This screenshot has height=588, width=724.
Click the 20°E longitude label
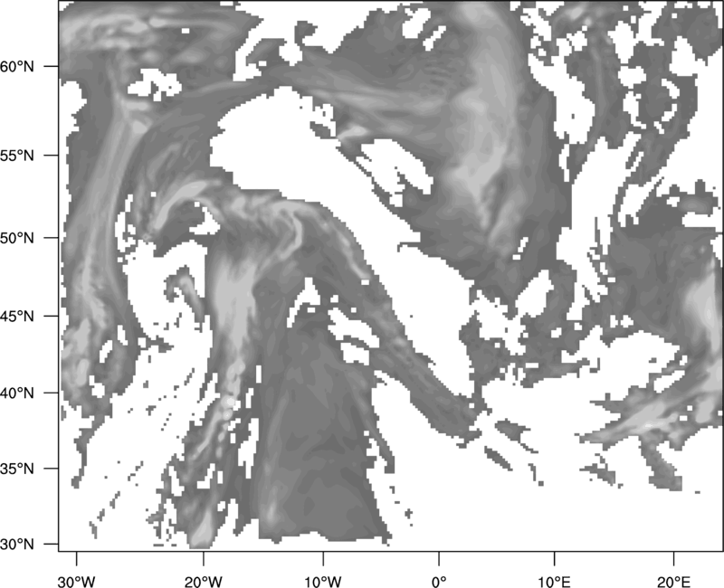pyautogui.click(x=673, y=582)
